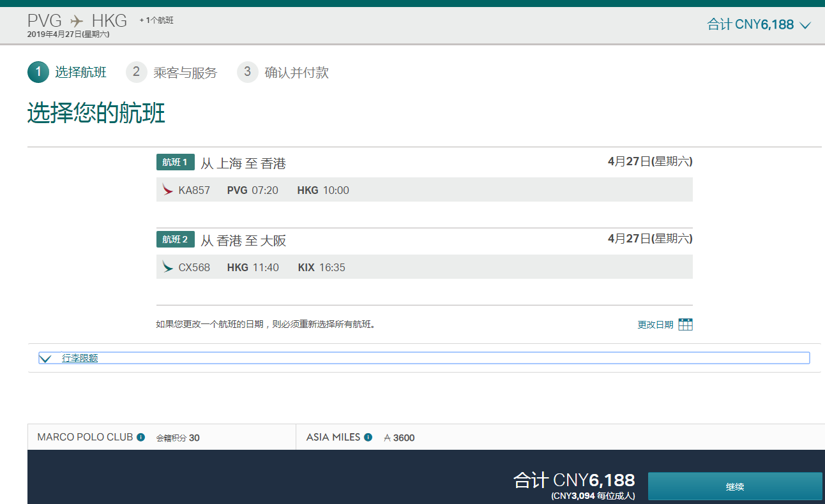The width and height of the screenshot is (825, 504).
Task: Click the 选择您的航班 page heading
Action: tap(96, 114)
